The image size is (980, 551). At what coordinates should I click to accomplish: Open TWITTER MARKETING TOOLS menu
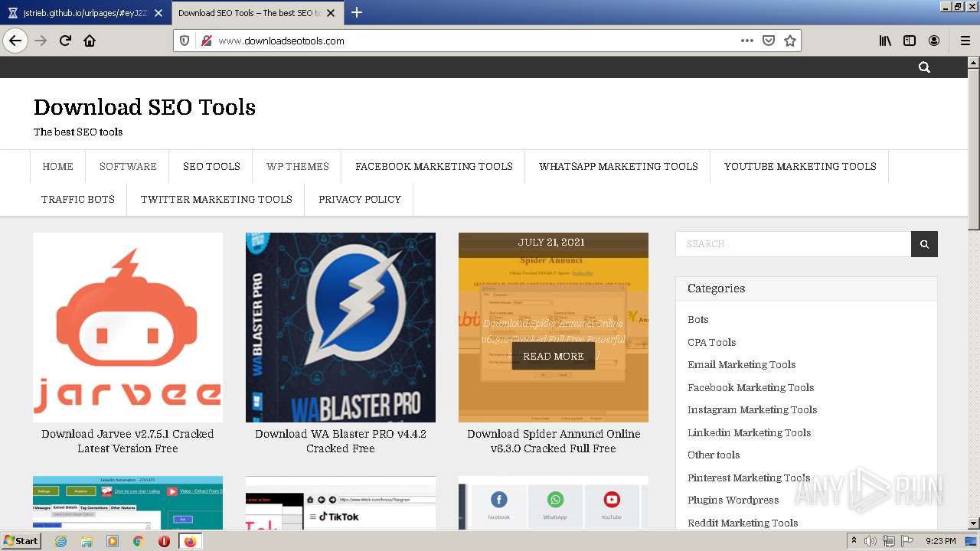(217, 199)
